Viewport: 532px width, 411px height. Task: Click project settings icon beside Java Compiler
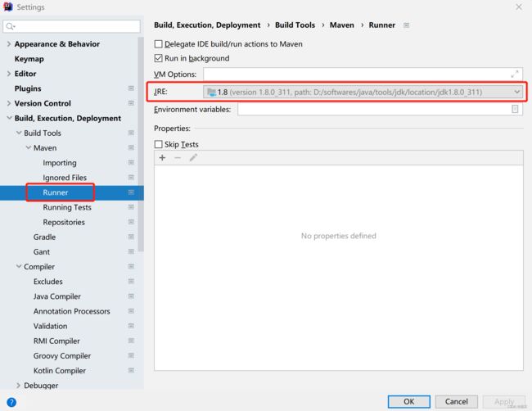(x=131, y=296)
